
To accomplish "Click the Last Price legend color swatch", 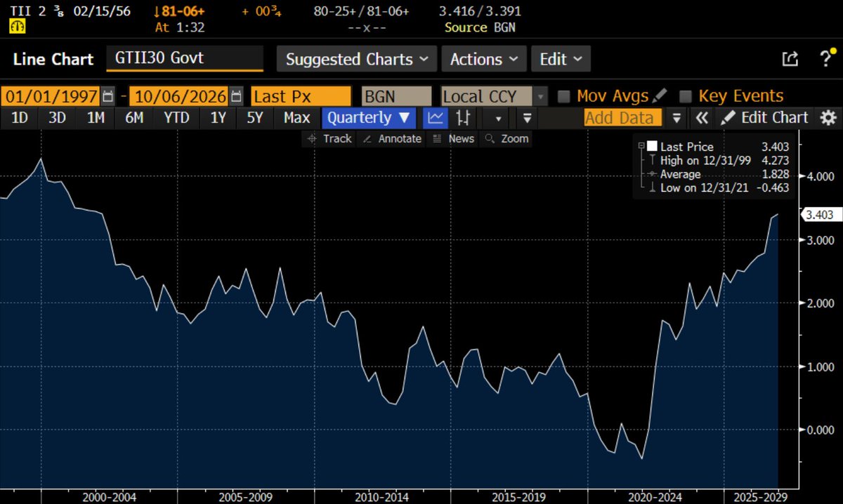I will (x=652, y=146).
